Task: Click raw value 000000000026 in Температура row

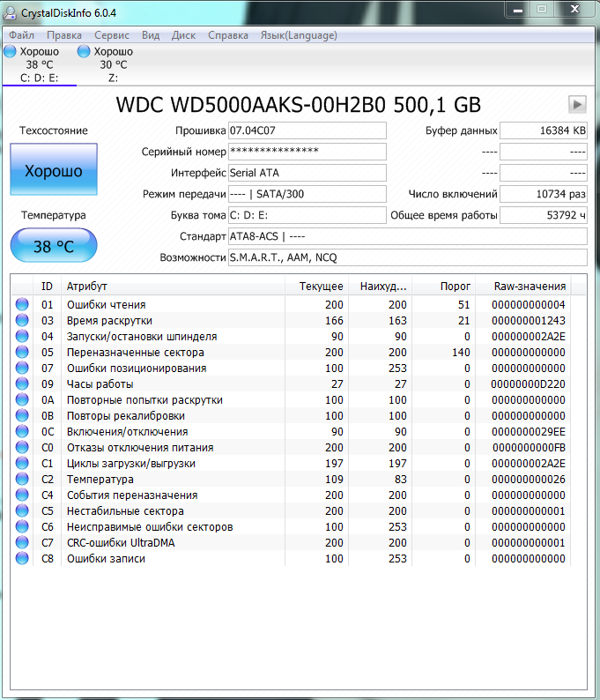Action: (528, 480)
